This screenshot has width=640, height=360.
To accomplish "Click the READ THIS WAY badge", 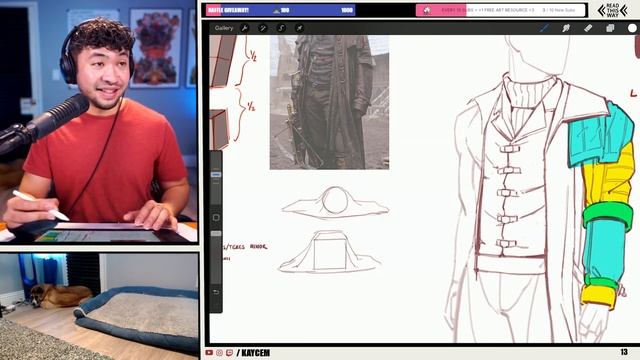I will [x=612, y=11].
